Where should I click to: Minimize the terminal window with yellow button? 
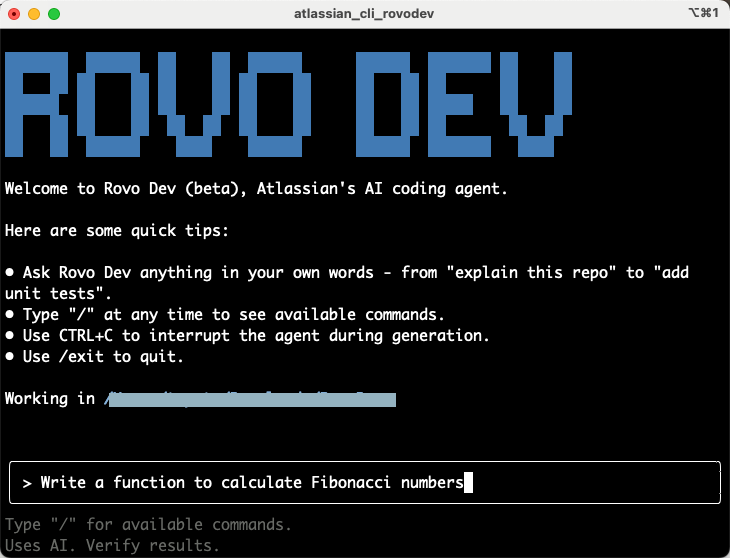34,14
